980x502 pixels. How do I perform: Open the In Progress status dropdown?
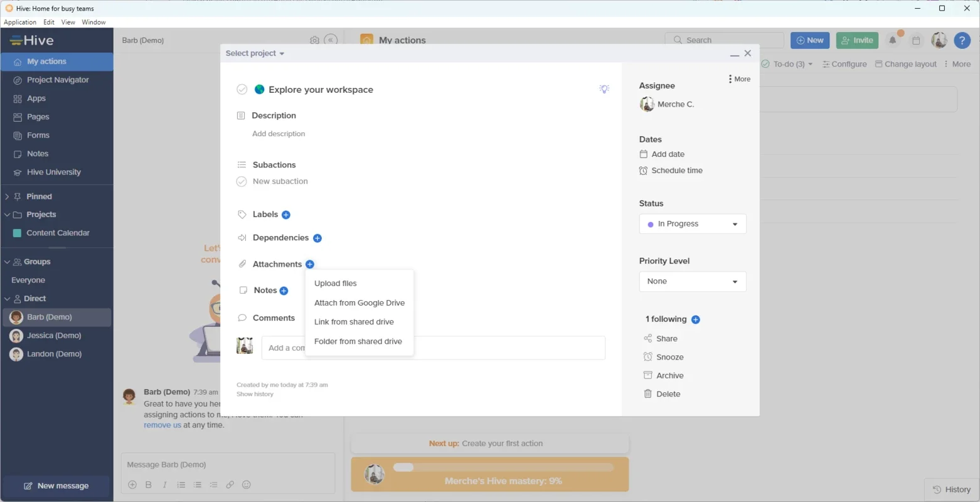tap(693, 224)
